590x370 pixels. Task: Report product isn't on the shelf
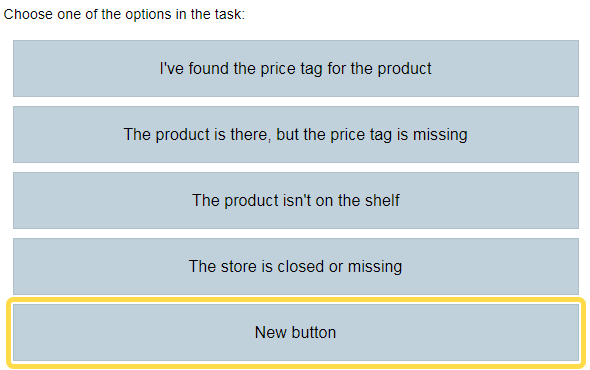pyautogui.click(x=296, y=200)
